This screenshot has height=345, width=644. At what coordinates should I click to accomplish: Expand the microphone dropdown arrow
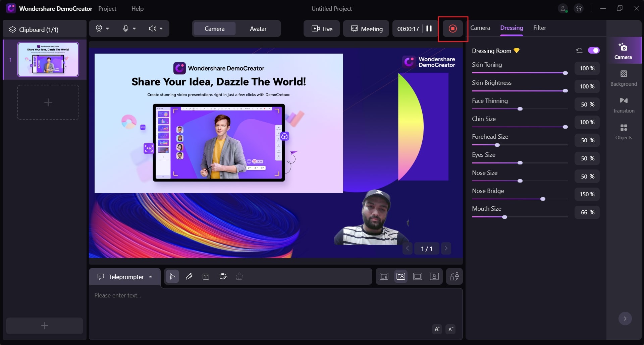click(134, 29)
